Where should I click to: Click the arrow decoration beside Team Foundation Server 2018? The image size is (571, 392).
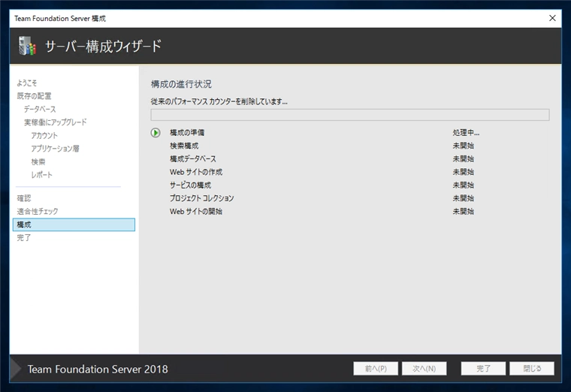pos(16,369)
